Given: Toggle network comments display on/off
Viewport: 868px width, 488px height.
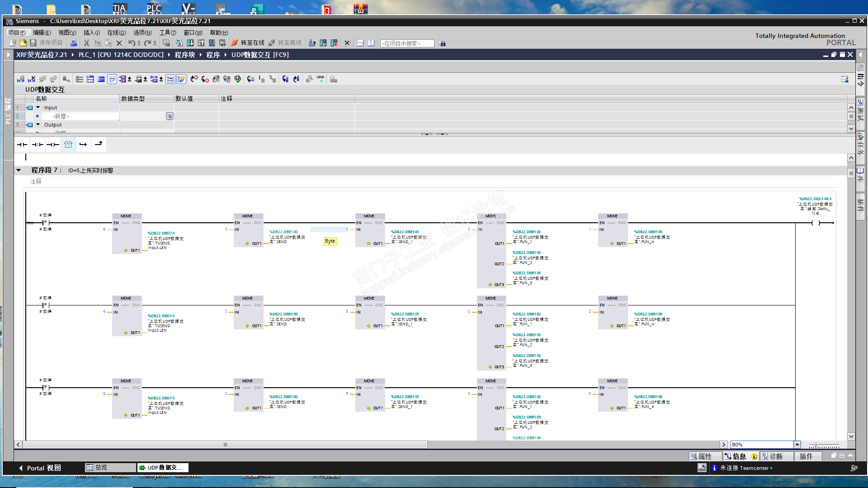Looking at the screenshot, I should click(112, 79).
